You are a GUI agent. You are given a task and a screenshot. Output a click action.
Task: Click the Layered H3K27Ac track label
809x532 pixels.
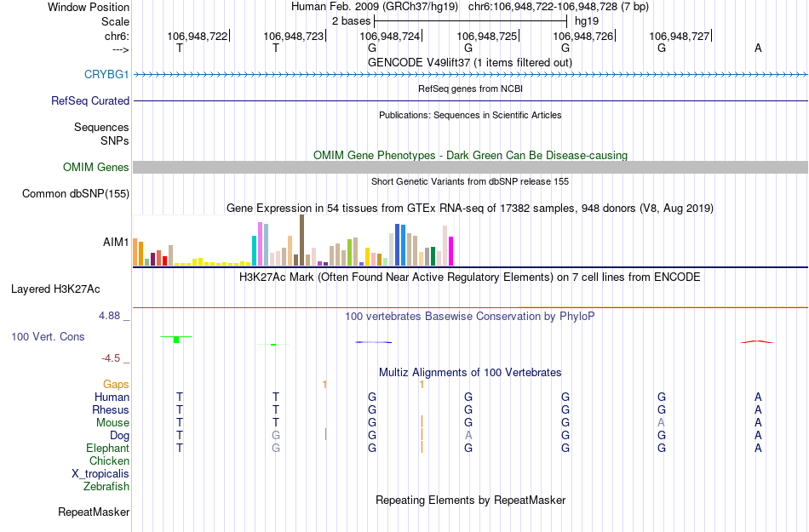(55, 289)
